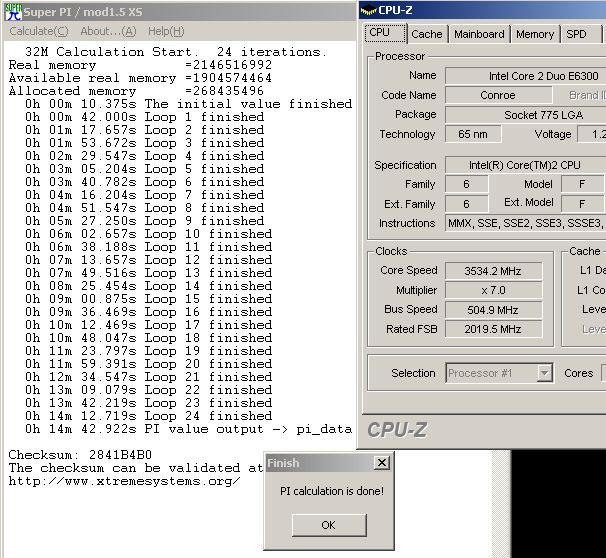
Task: Click the processor Name field Intel Core 2 Duo E6300
Action: (x=526, y=76)
